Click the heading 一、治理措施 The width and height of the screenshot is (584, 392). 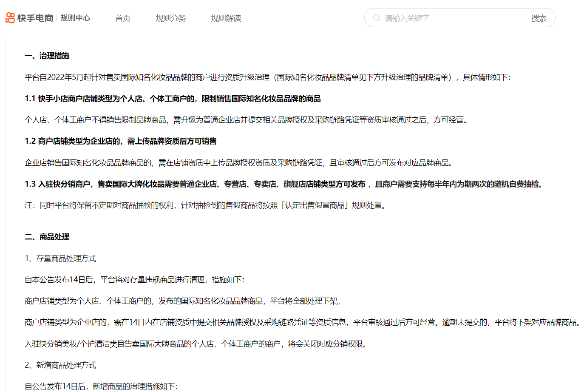pyautogui.click(x=47, y=56)
